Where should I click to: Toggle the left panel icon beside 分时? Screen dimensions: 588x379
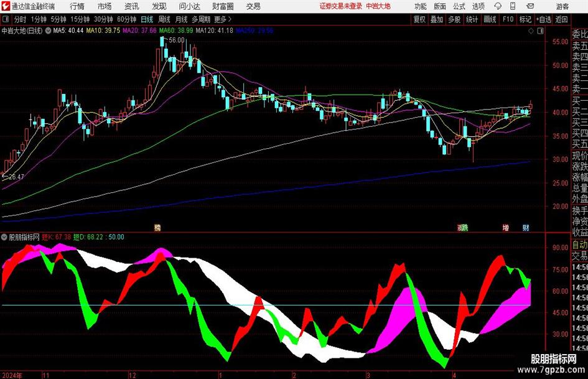[x=5, y=19]
